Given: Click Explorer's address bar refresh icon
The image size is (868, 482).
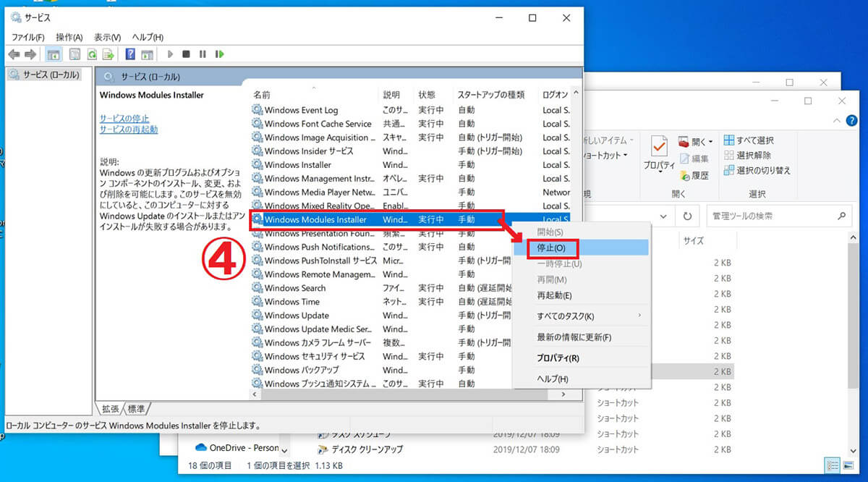Looking at the screenshot, I should point(686,216).
